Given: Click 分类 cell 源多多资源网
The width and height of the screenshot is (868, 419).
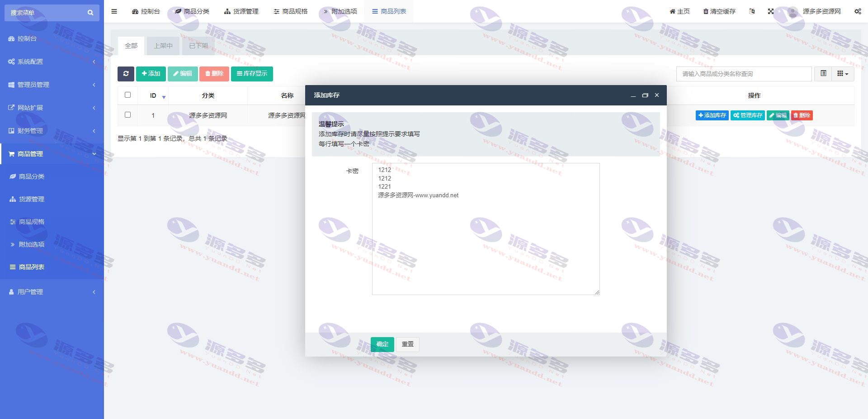Looking at the screenshot, I should coord(208,115).
